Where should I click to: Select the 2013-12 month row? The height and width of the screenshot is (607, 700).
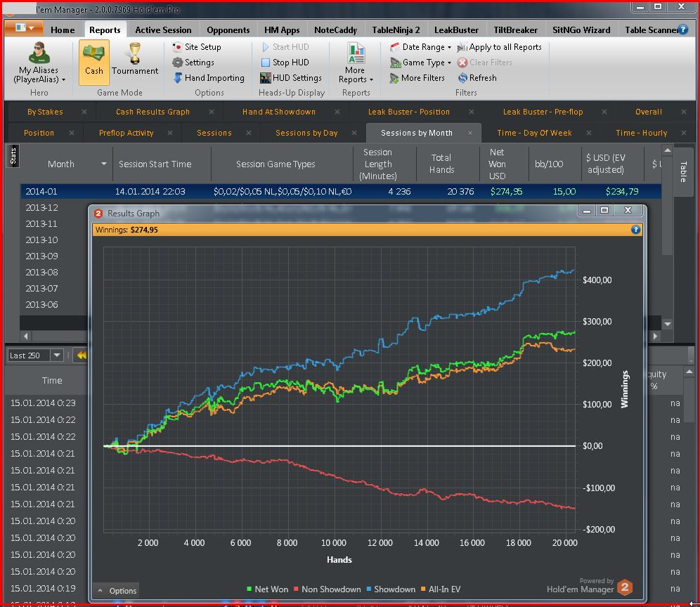coord(41,207)
